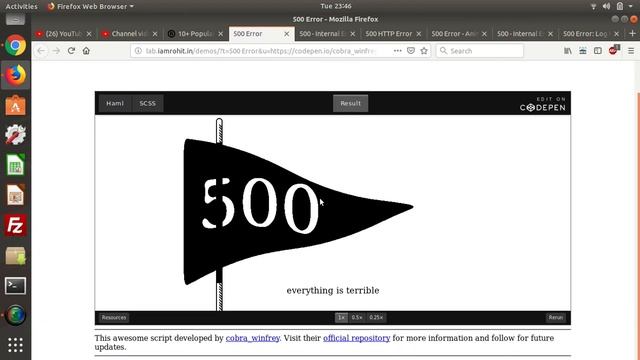Switch to the 10+ Popular tab
The width and height of the screenshot is (640, 360).
[x=195, y=33]
